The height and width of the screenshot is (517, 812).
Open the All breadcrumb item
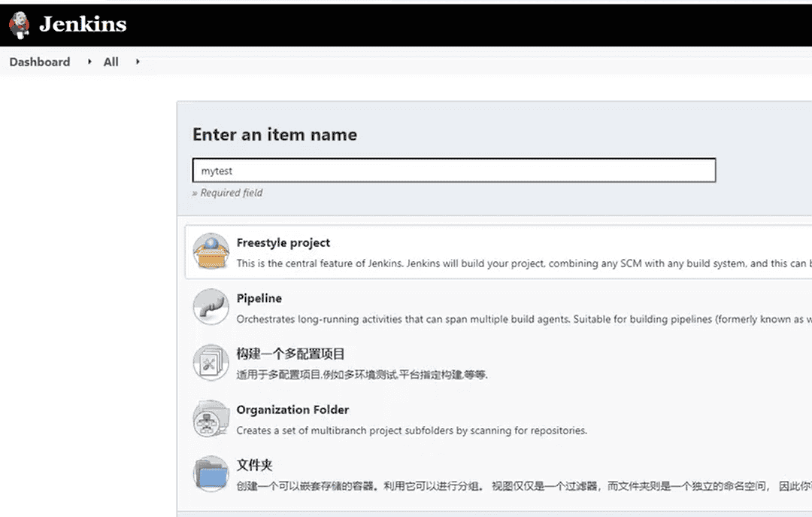(x=111, y=62)
